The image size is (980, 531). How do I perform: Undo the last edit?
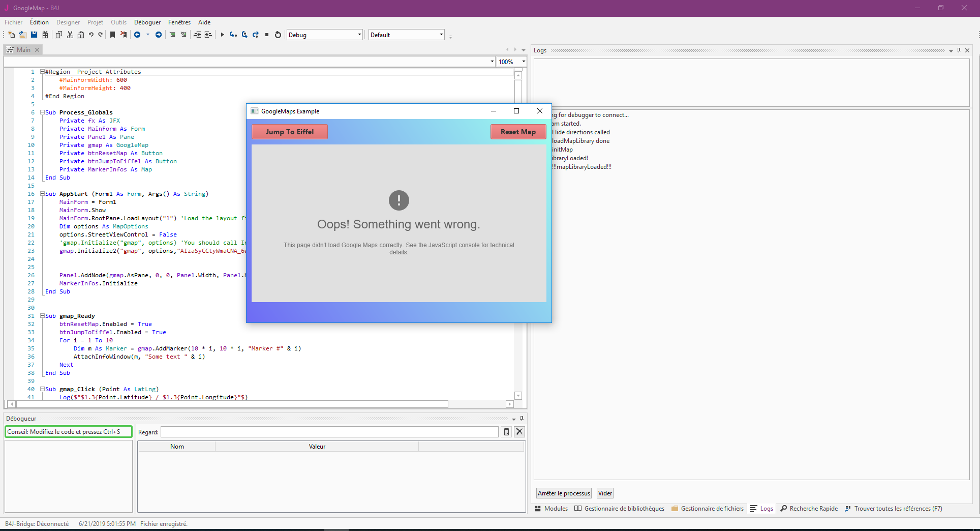(x=91, y=35)
